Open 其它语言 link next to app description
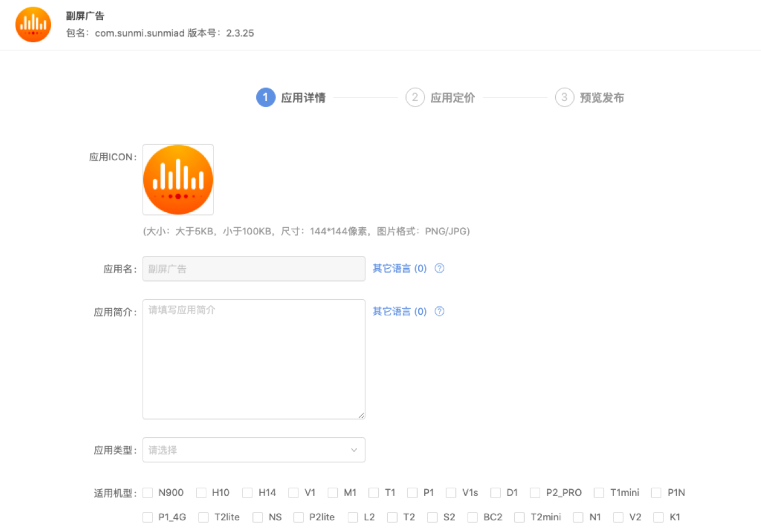 click(x=399, y=311)
